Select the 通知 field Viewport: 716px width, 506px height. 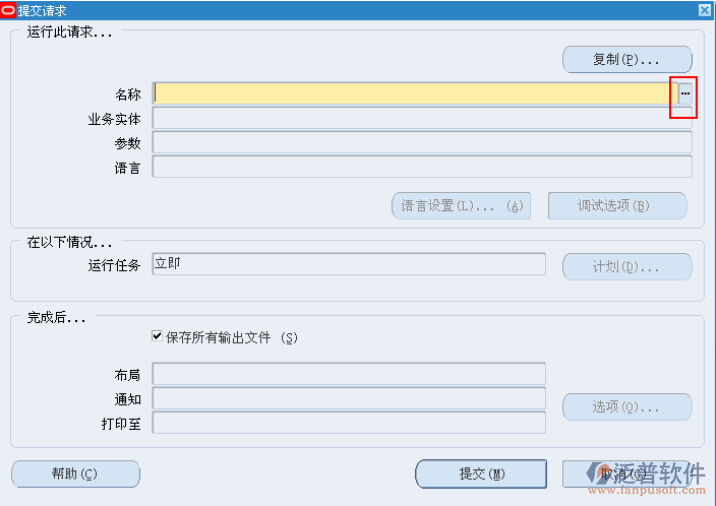coord(348,398)
